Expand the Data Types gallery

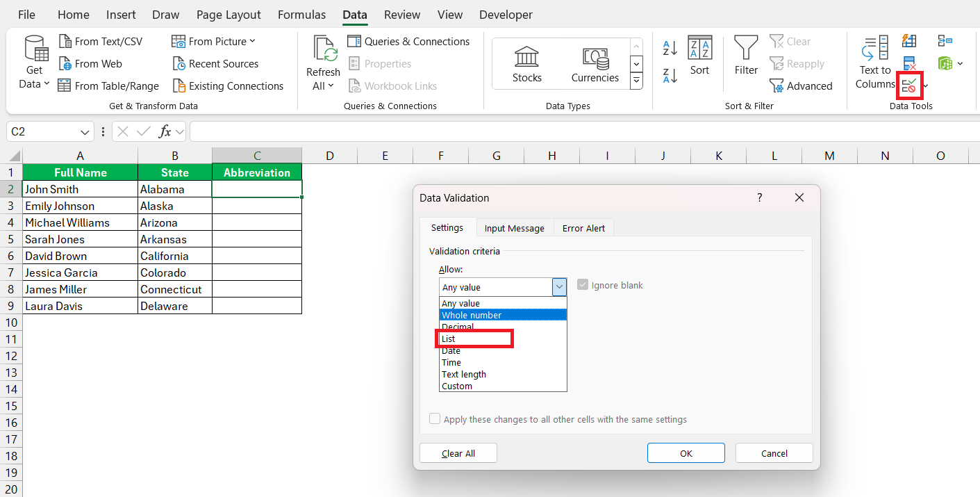click(636, 81)
